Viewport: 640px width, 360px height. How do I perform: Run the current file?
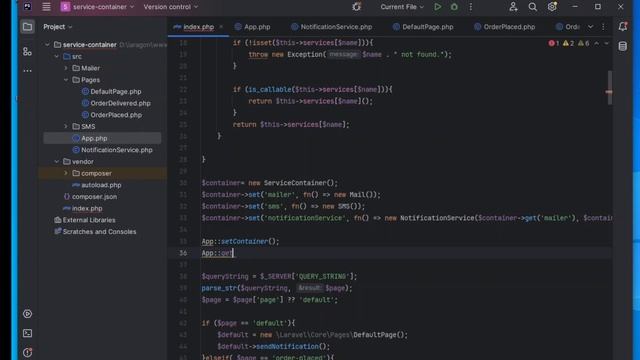[x=438, y=7]
